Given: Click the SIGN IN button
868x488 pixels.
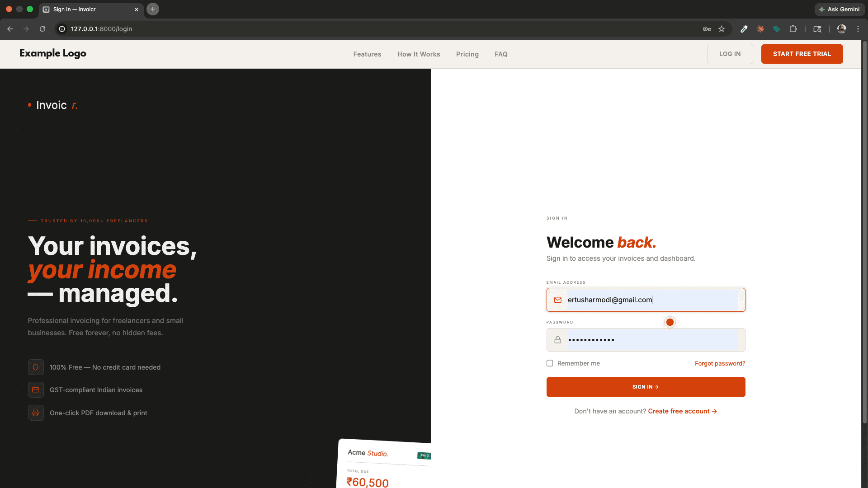Looking at the screenshot, I should [x=646, y=387].
